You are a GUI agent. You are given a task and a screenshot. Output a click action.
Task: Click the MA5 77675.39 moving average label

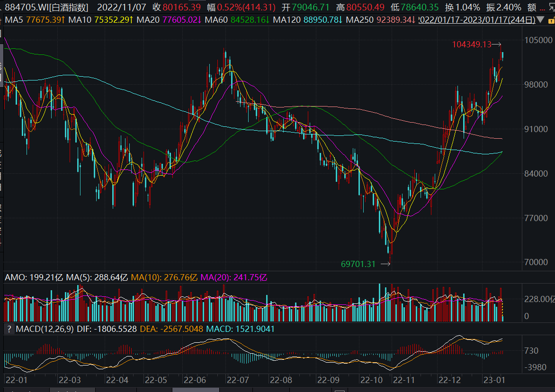(35, 20)
